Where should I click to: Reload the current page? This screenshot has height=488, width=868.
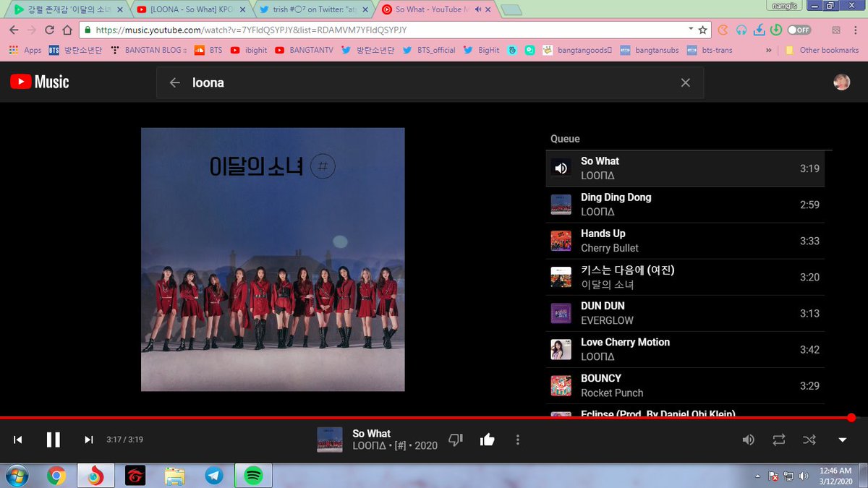(x=49, y=30)
